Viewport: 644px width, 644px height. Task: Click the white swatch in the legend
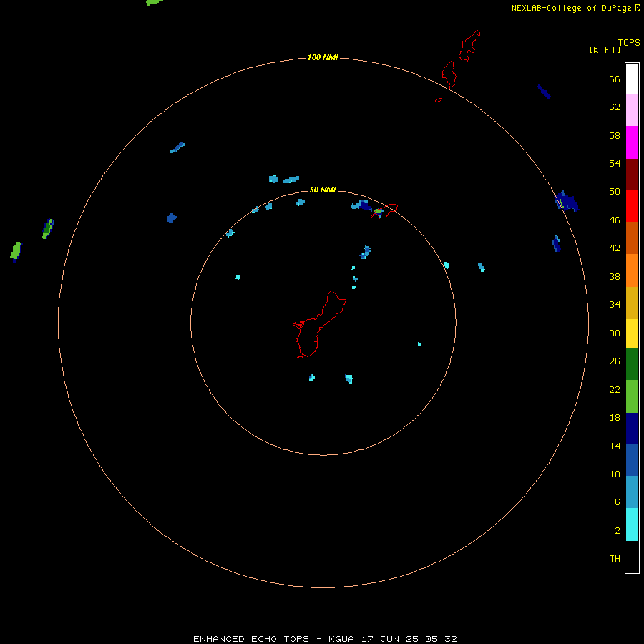click(632, 79)
